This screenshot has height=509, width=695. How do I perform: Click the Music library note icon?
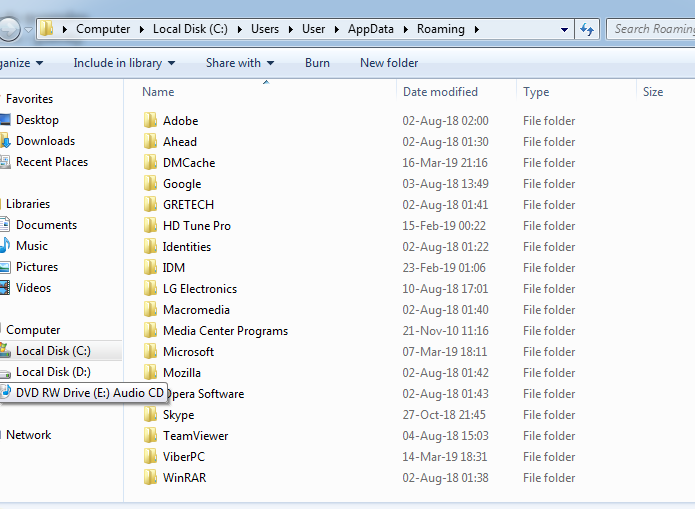pyautogui.click(x=5, y=246)
